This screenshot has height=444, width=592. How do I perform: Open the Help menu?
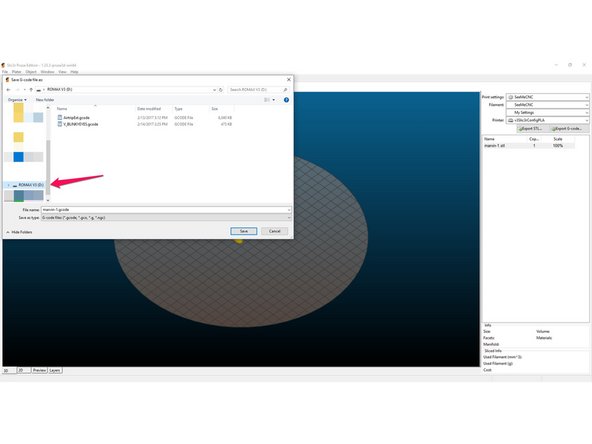point(74,72)
